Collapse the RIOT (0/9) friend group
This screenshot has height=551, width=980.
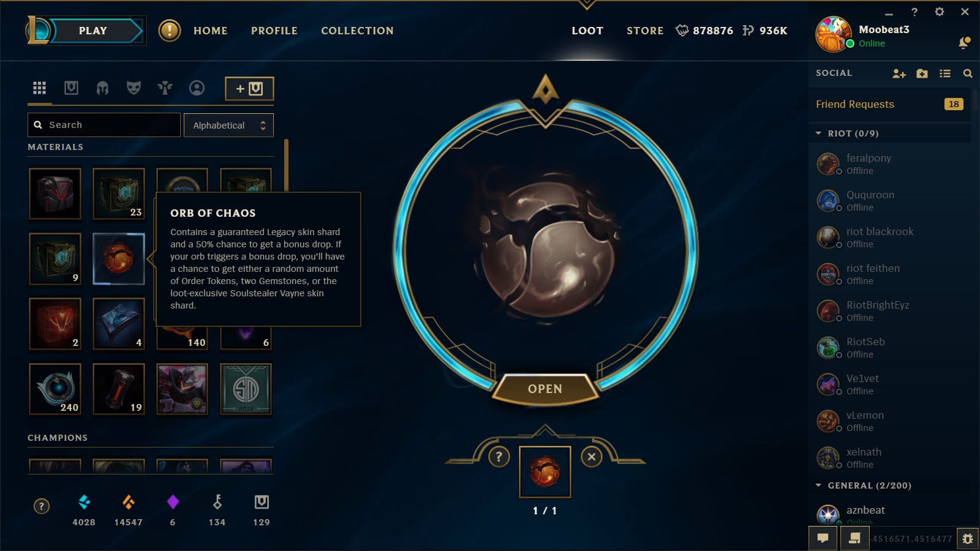click(818, 133)
